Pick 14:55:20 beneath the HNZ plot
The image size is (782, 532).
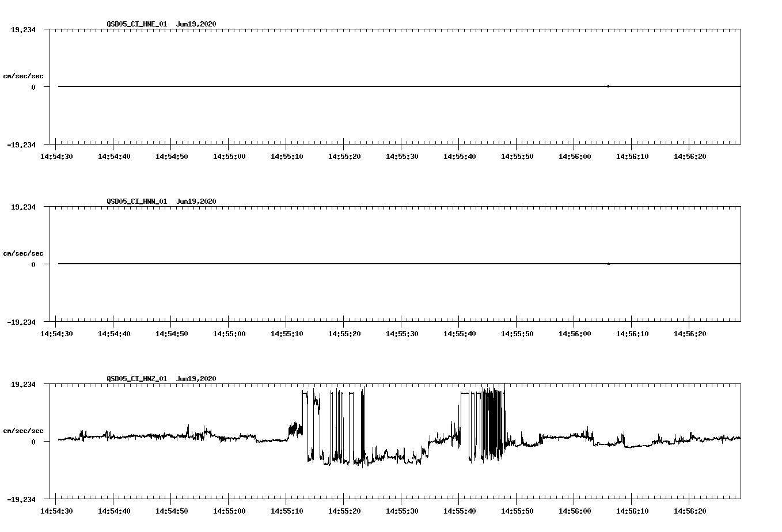coord(344,511)
